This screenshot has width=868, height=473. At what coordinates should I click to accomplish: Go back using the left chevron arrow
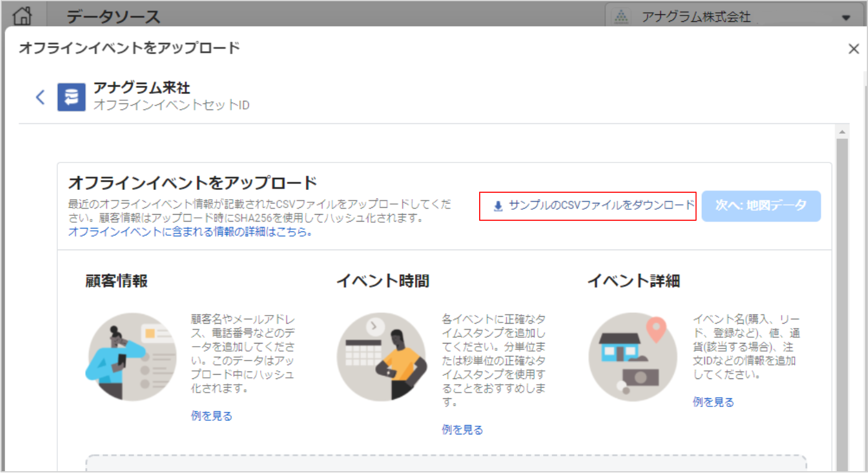pyautogui.click(x=40, y=97)
